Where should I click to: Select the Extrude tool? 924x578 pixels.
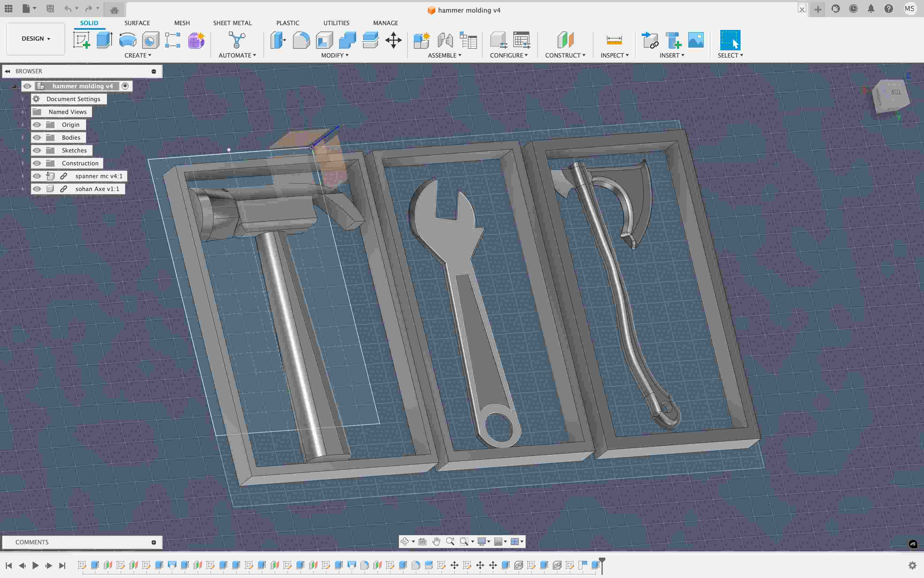pos(105,40)
